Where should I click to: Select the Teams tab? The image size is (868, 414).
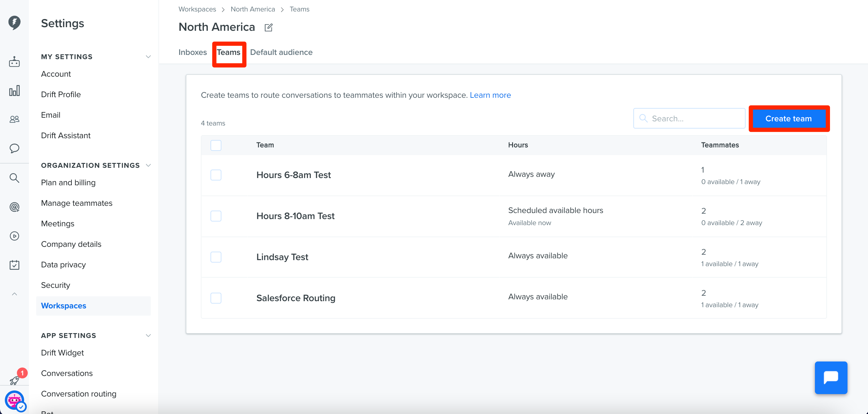(228, 52)
